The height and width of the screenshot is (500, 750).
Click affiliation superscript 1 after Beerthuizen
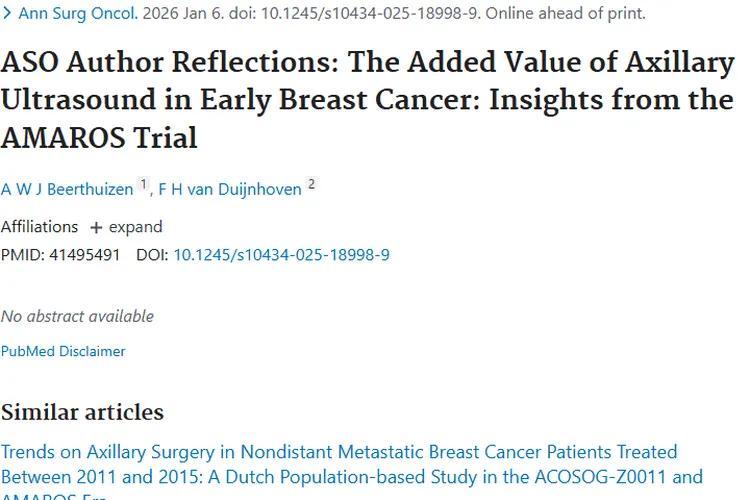pyautogui.click(x=143, y=184)
